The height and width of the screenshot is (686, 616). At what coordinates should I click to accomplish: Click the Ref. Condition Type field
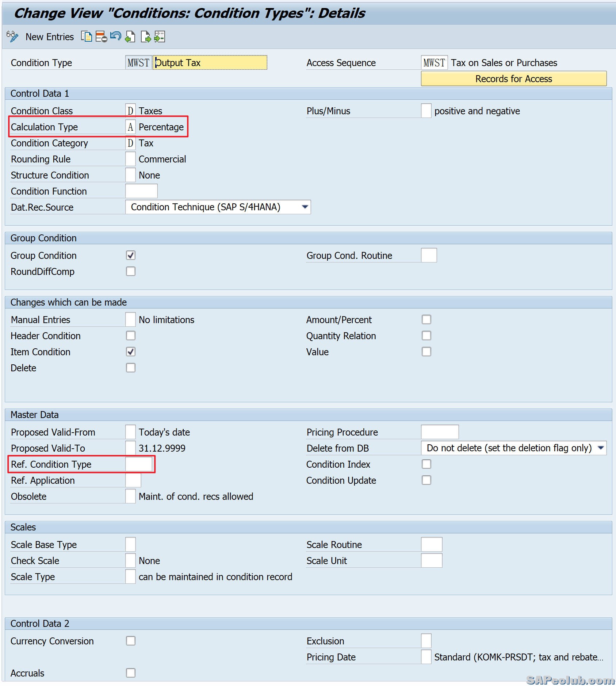(139, 464)
